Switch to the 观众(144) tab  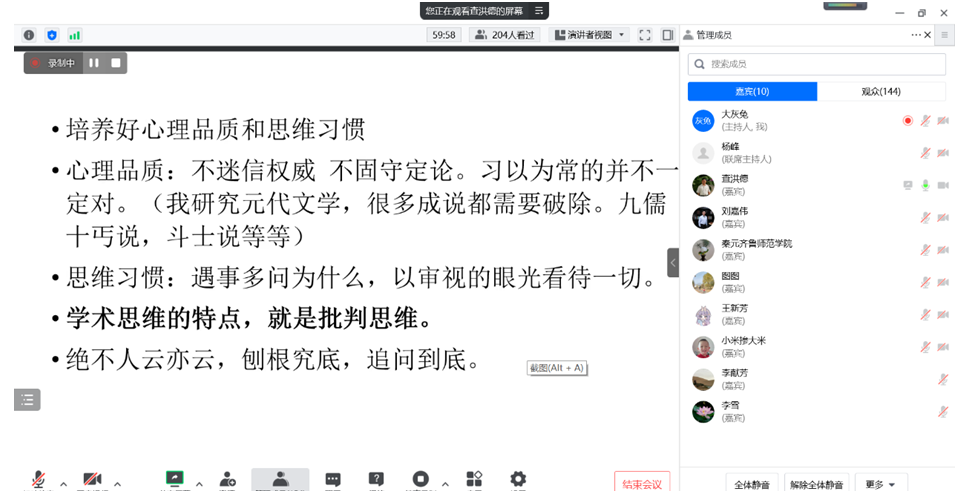[881, 91]
